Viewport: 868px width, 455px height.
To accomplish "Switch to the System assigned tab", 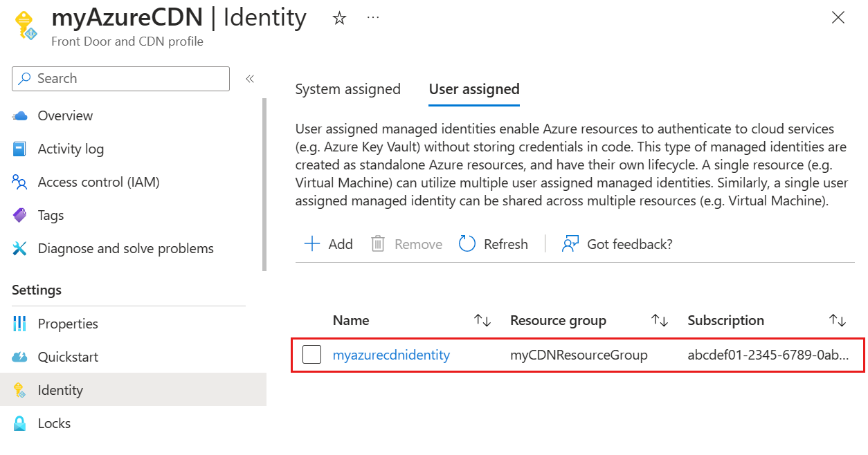I will pyautogui.click(x=348, y=89).
